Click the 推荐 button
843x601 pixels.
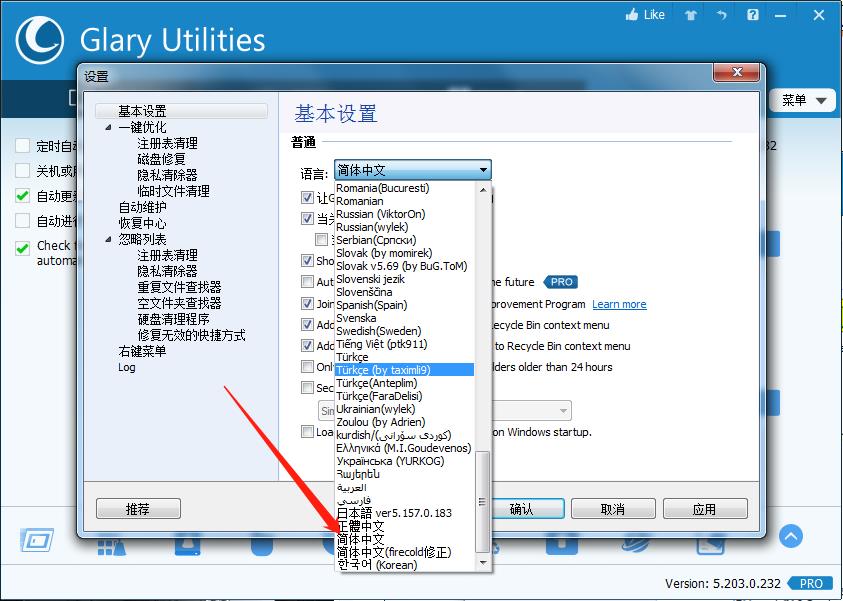138,509
